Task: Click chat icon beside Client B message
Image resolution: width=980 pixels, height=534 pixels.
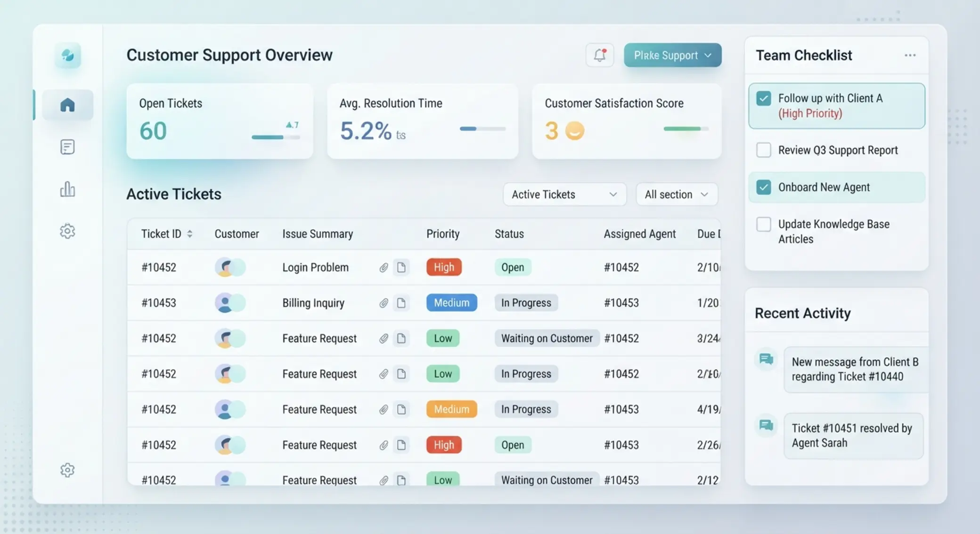Action: coord(766,360)
